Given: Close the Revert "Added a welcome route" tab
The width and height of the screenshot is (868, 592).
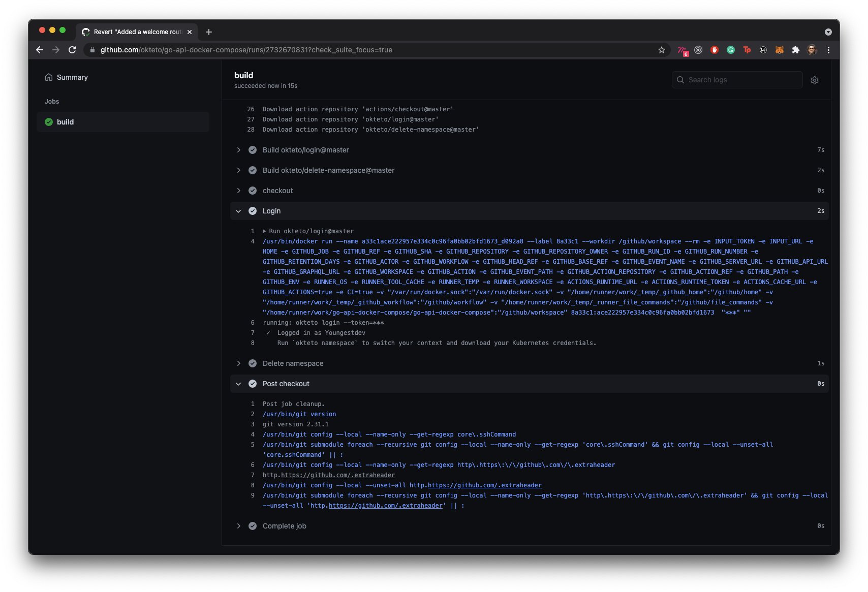Looking at the screenshot, I should pos(190,32).
